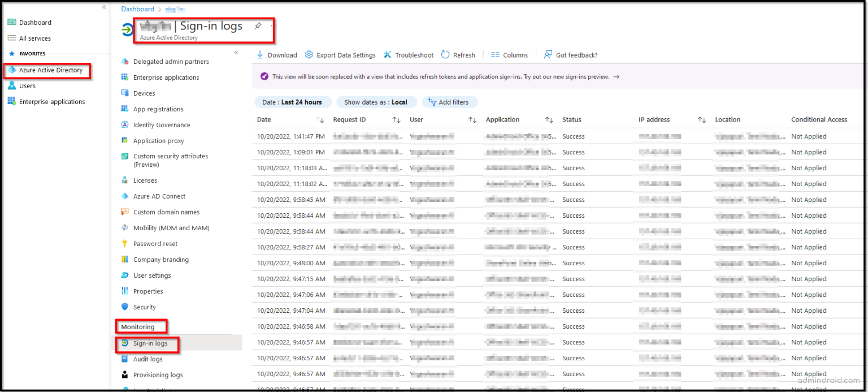Change Show dates as Local setting
Image resolution: width=868 pixels, height=392 pixels.
(376, 102)
